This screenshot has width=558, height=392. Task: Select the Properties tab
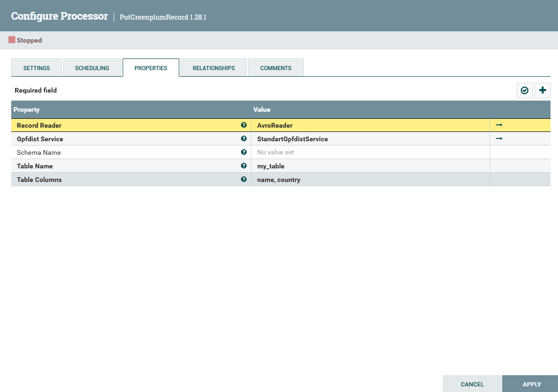pos(151,68)
